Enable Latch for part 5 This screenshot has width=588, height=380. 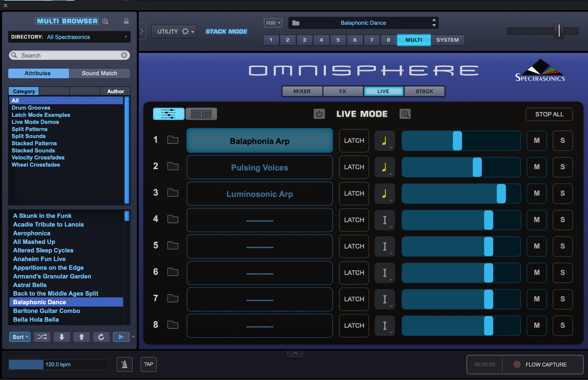click(x=354, y=246)
